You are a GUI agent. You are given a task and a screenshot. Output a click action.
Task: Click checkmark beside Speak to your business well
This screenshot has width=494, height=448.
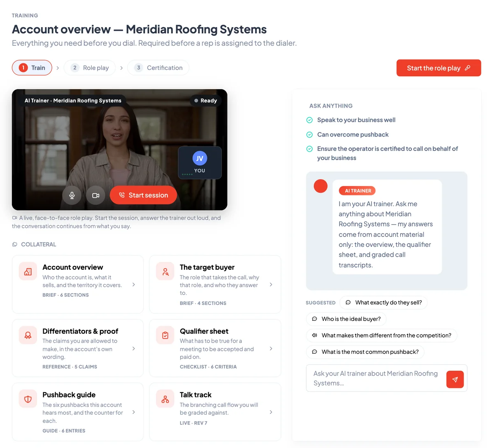pos(310,120)
